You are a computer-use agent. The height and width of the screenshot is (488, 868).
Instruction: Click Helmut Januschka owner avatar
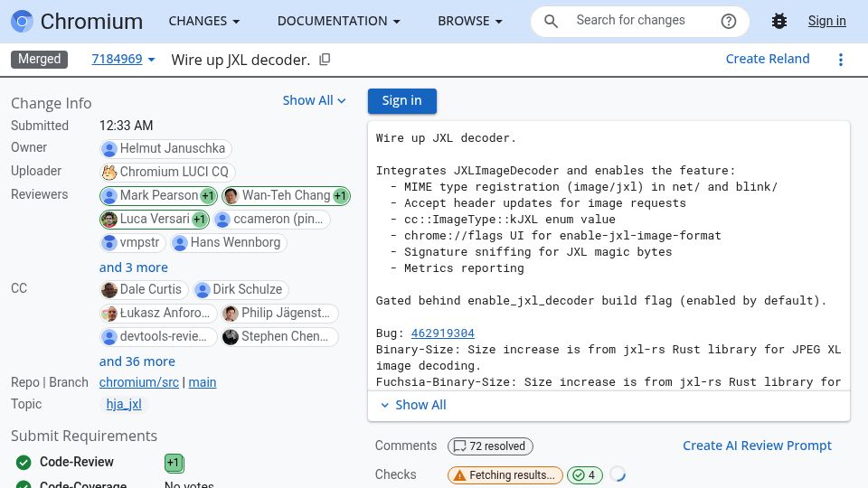109,148
